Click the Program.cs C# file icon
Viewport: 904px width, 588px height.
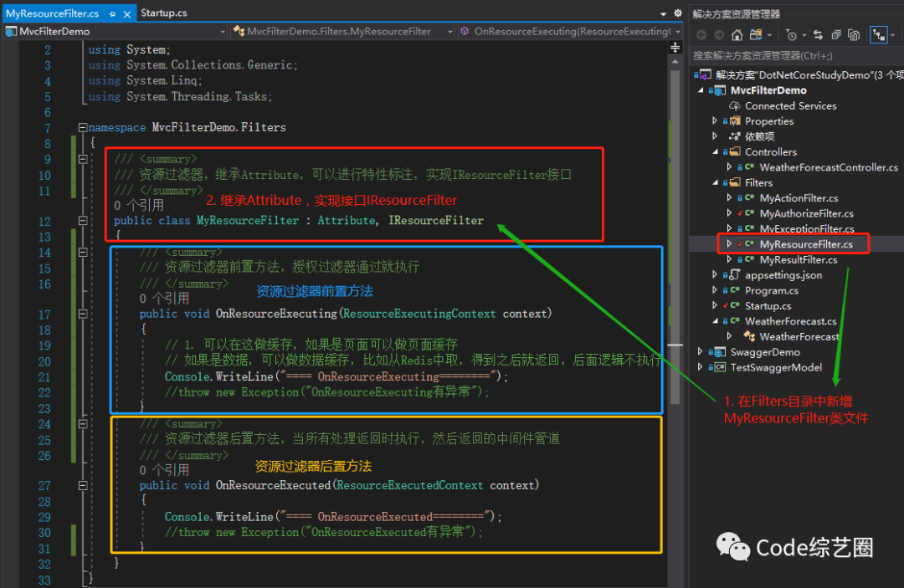tap(735, 290)
